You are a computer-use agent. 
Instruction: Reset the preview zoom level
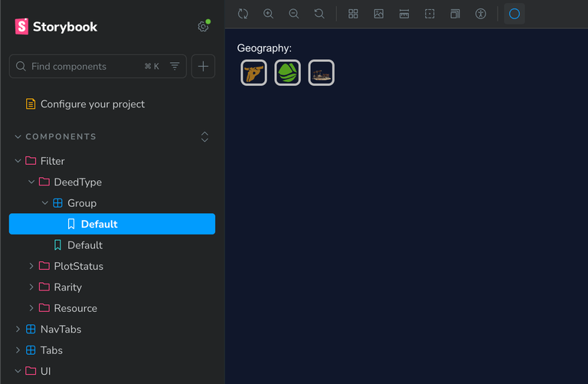coord(319,14)
